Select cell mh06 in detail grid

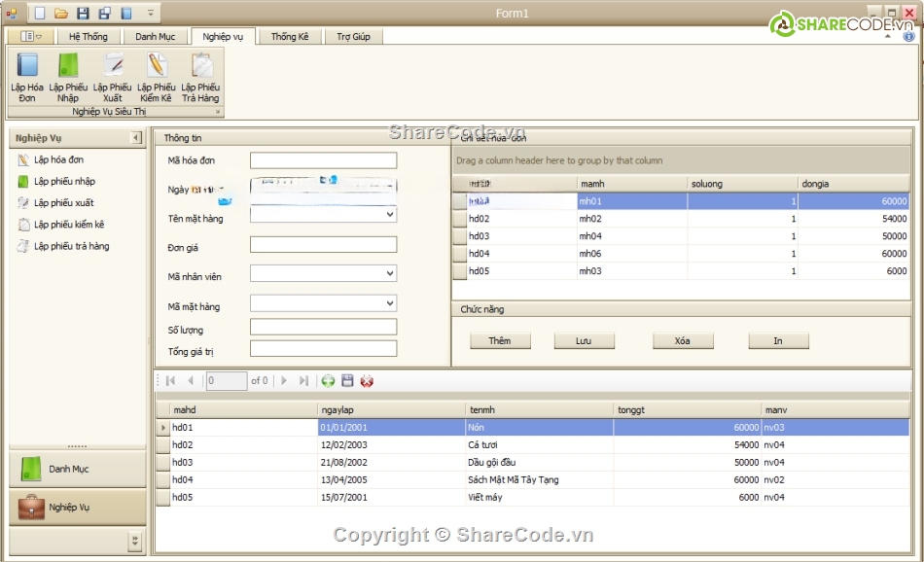[631, 254]
